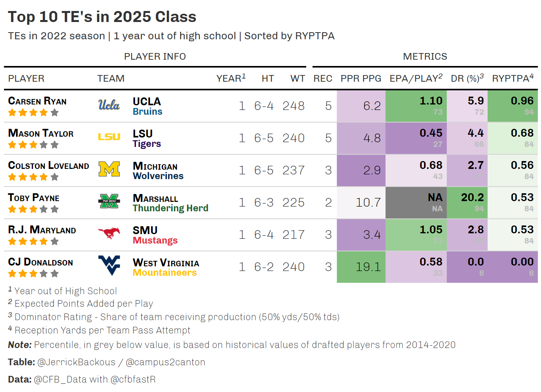Click Carsen Ryan's green 0.96 RYPTPA cell
Viewport: 541px width, 392px height.
[x=512, y=106]
